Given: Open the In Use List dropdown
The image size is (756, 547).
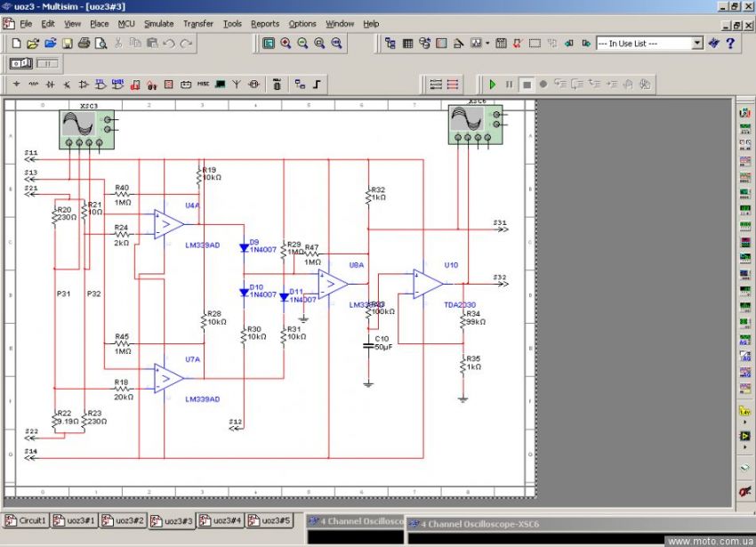Looking at the screenshot, I should click(697, 44).
